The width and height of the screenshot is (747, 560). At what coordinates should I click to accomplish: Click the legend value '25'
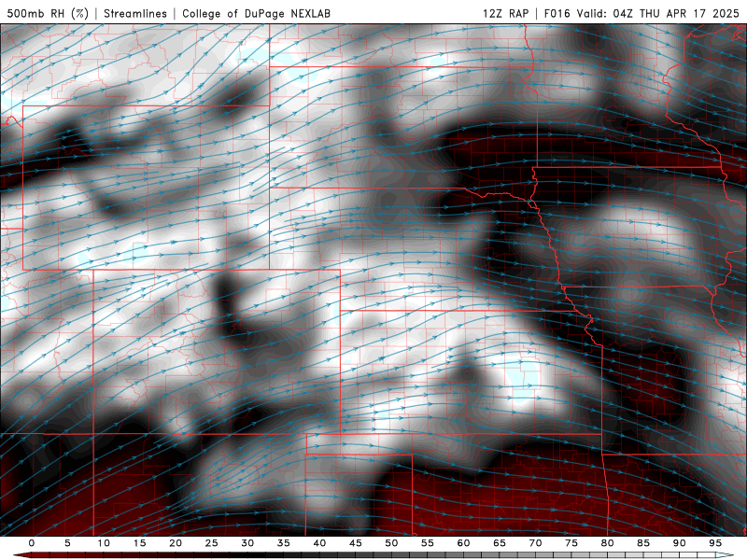tap(212, 543)
